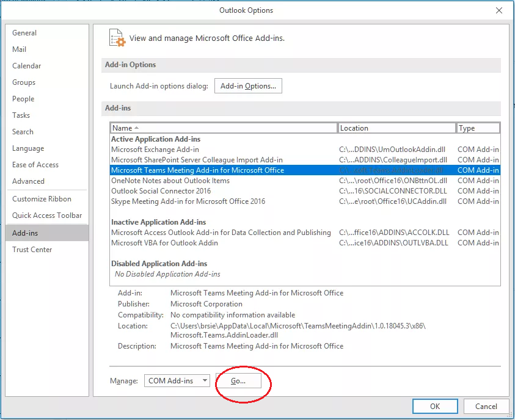Launch the Add-in Options dialog button
This screenshot has height=420, width=515.
(248, 85)
